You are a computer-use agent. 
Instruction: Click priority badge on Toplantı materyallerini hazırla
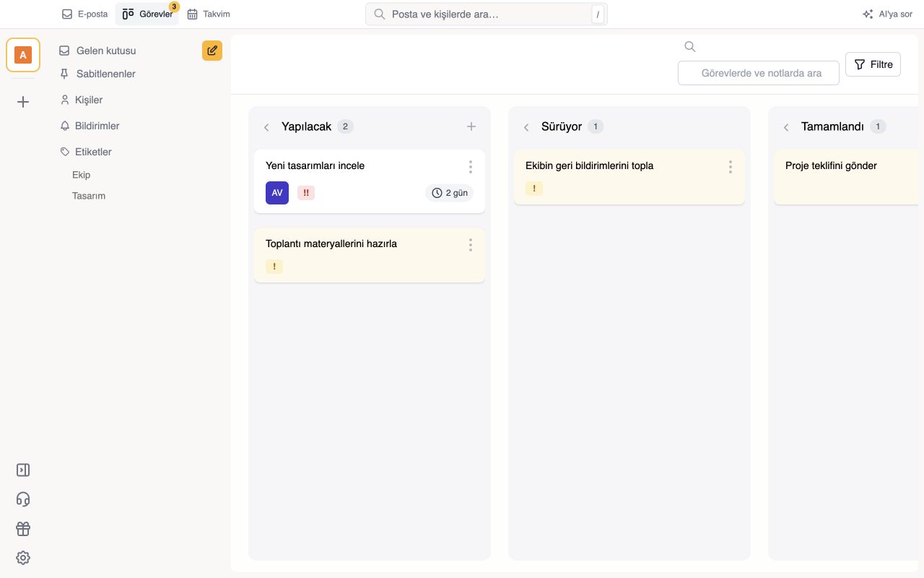click(x=274, y=267)
